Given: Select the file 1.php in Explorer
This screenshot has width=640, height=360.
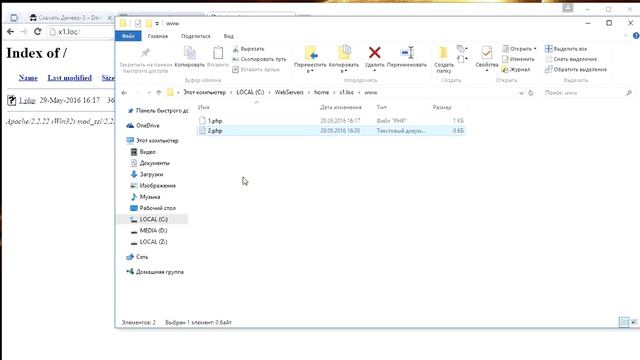Looking at the screenshot, I should [215, 121].
